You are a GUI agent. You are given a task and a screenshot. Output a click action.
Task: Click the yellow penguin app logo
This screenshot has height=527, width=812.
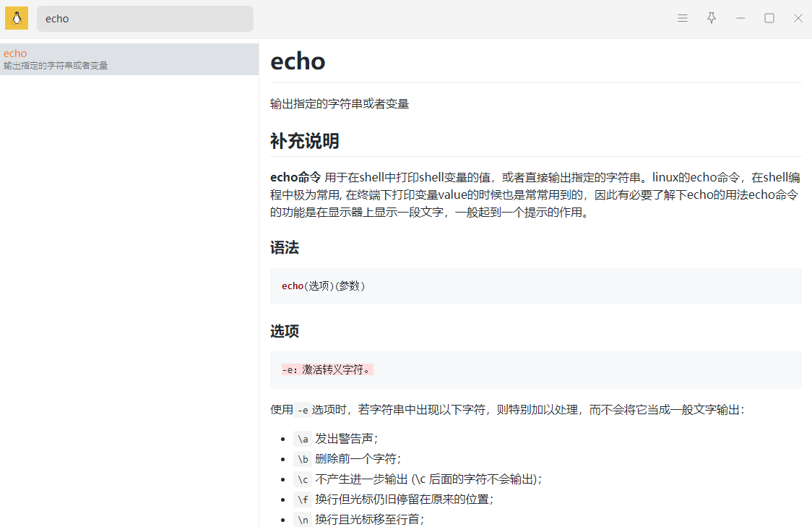point(17,18)
